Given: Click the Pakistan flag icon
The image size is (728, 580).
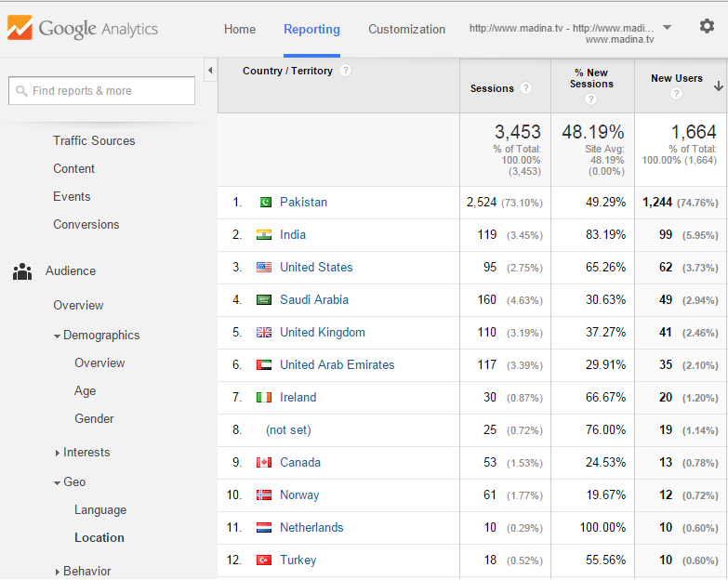Looking at the screenshot, I should 264,203.
